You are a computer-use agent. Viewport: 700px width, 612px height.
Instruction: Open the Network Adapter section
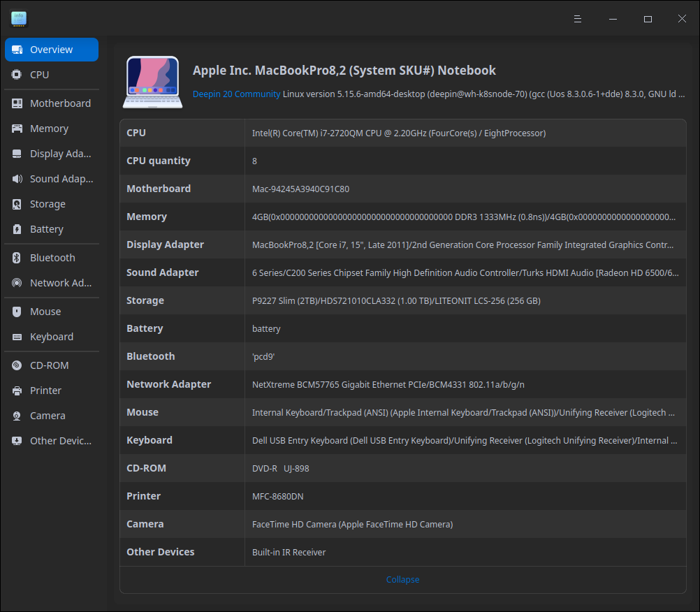point(51,283)
